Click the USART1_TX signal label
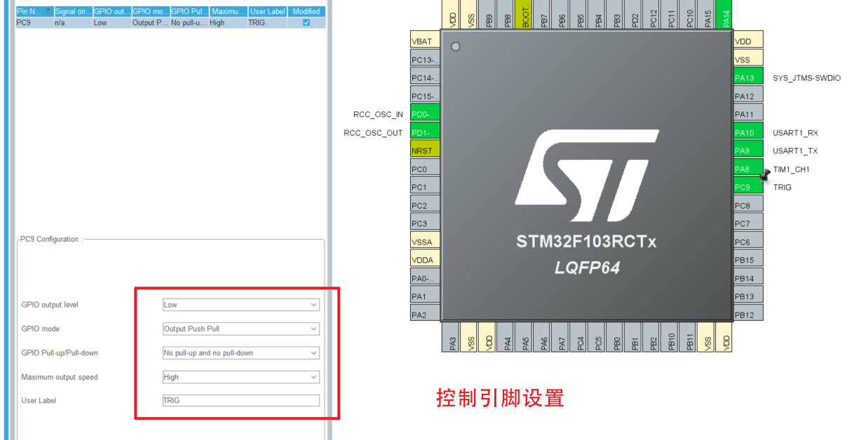The width and height of the screenshot is (868, 440). [795, 151]
